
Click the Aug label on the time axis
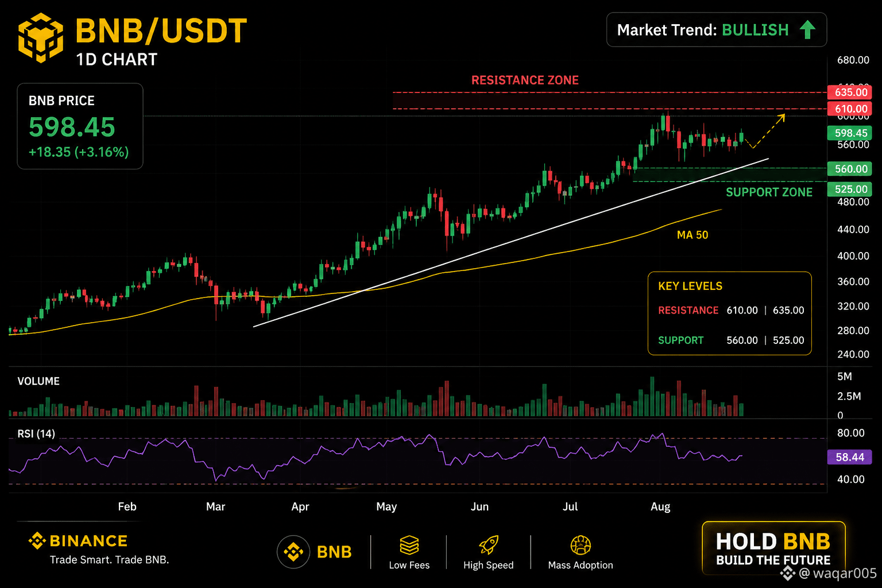click(660, 506)
